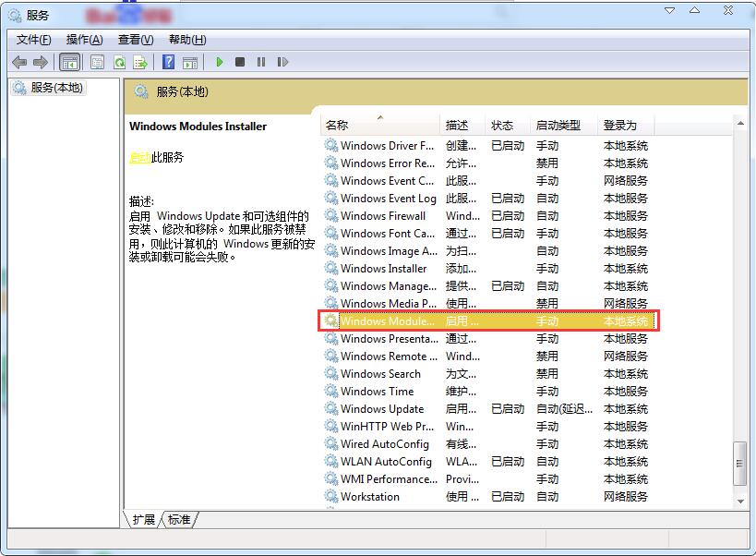Select 服务(本地) node in left tree

coord(48,88)
